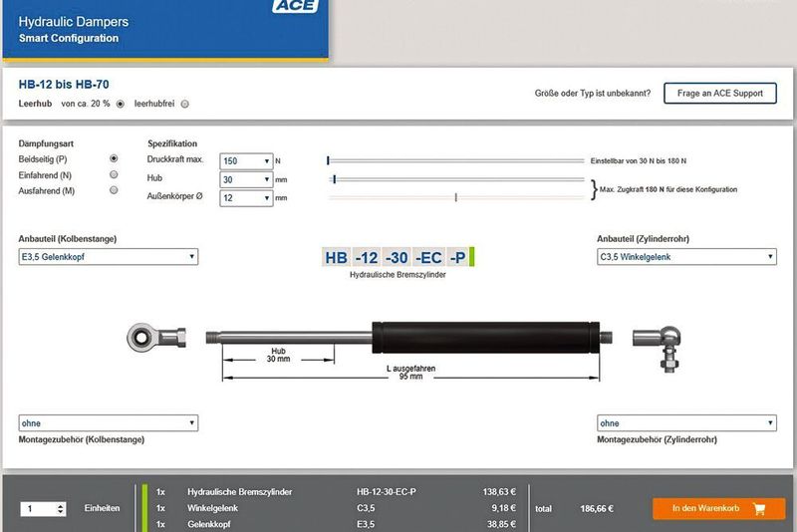Select the leerhubfrei radio option
This screenshot has height=532, width=797.
(185, 104)
